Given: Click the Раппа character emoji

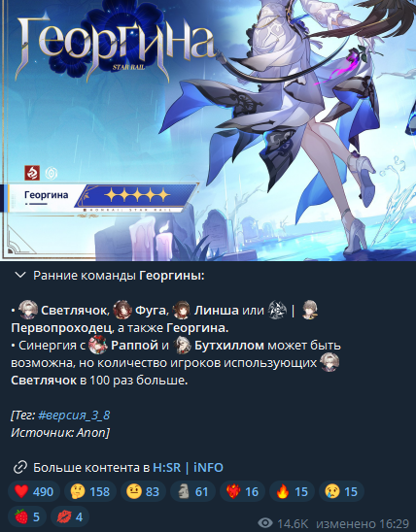Looking at the screenshot, I should pyautogui.click(x=98, y=345).
